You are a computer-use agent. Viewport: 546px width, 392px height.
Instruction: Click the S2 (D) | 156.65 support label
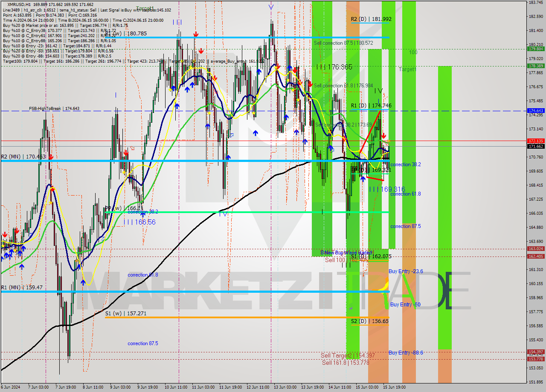click(370, 321)
